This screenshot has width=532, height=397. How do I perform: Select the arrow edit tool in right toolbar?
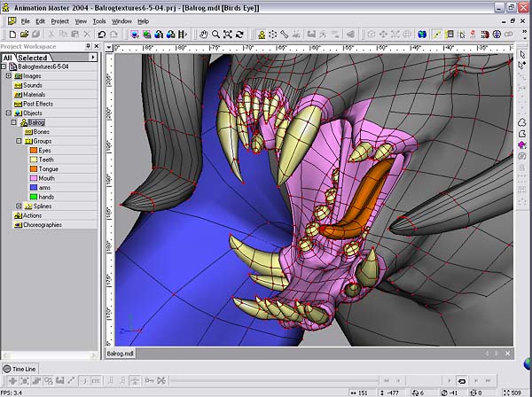(x=523, y=55)
